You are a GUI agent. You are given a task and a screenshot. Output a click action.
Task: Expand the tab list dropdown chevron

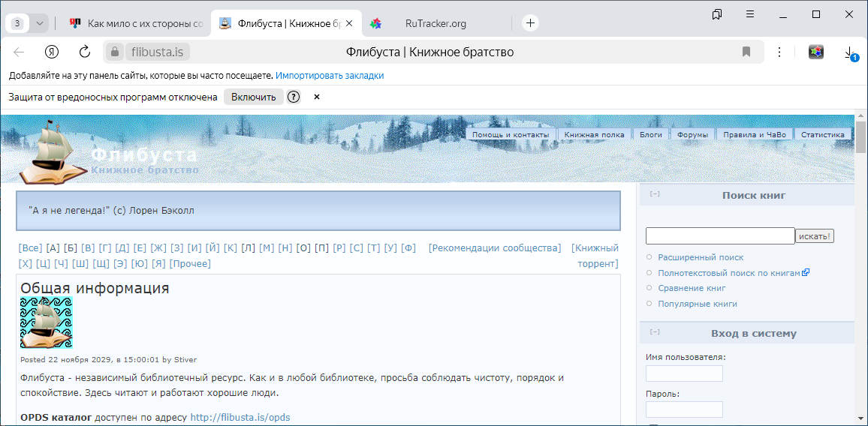point(39,23)
